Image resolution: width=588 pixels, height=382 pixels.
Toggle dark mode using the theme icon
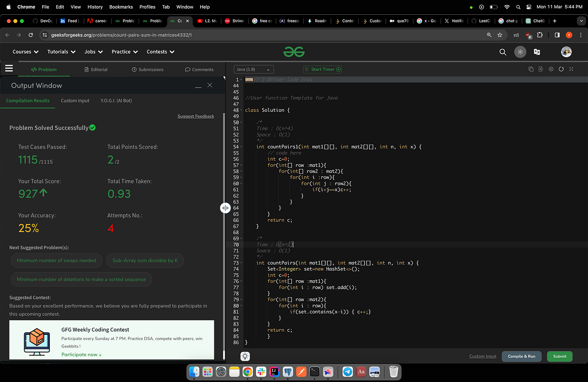point(520,52)
